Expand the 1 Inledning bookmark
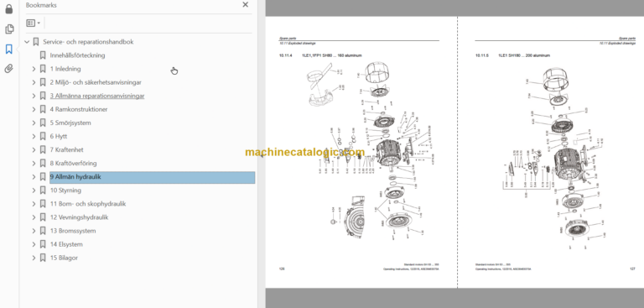This screenshot has height=308, width=644. pyautogui.click(x=34, y=69)
